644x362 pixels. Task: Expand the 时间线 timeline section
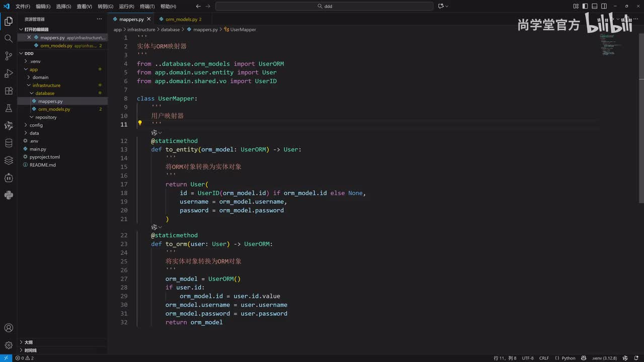[x=62, y=350]
